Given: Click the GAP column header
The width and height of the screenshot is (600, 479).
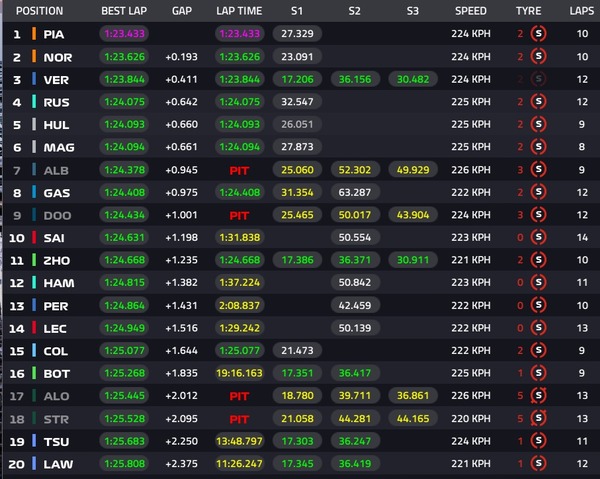Looking at the screenshot, I should click(x=181, y=11).
